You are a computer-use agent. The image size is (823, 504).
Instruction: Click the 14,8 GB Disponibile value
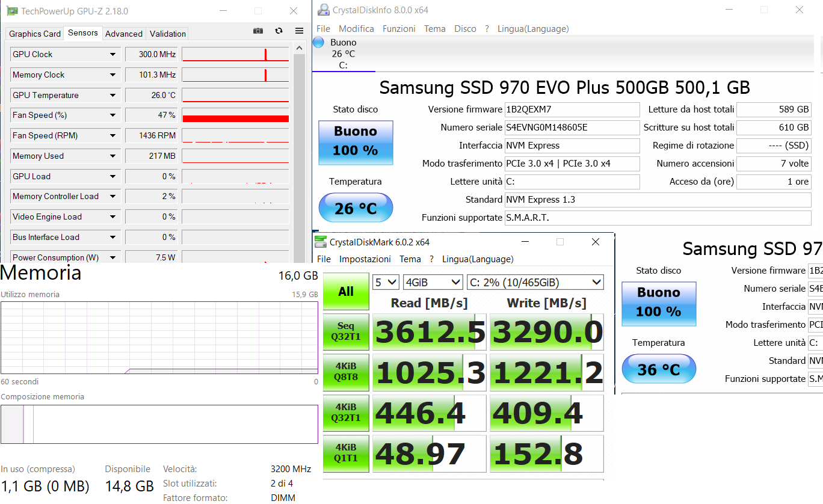tap(129, 486)
